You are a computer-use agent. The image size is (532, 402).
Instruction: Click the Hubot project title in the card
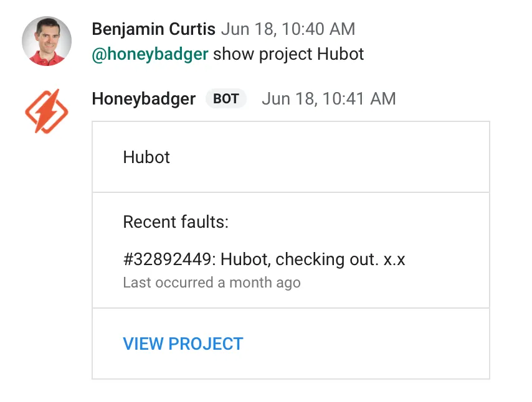(146, 157)
